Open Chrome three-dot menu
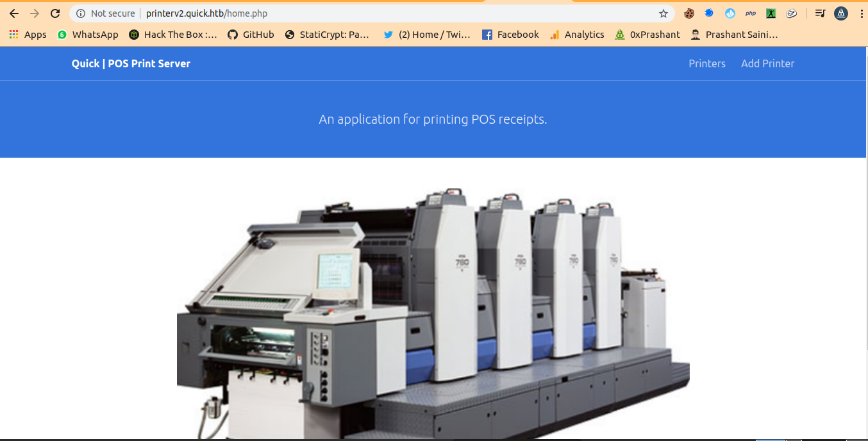Image resolution: width=868 pixels, height=441 pixels. tap(861, 13)
